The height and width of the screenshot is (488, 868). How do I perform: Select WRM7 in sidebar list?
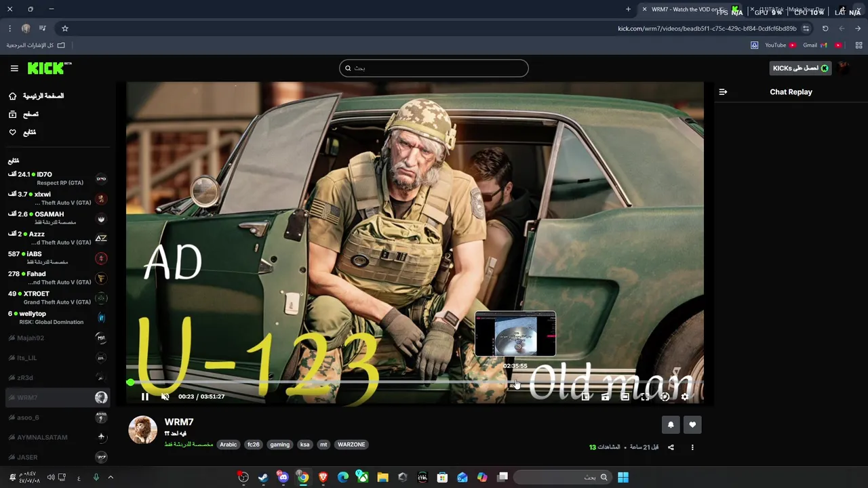pos(57,397)
